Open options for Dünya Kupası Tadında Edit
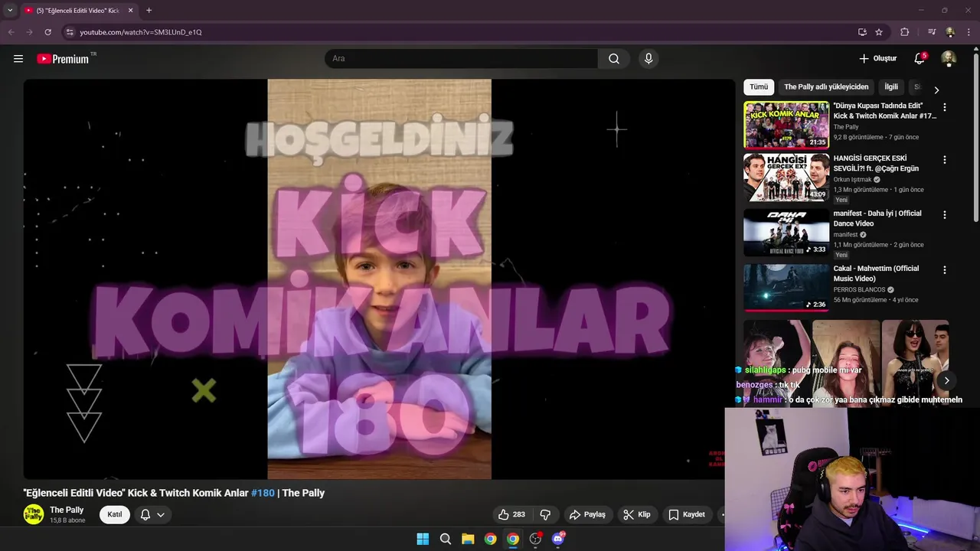The height and width of the screenshot is (551, 980). [x=944, y=107]
